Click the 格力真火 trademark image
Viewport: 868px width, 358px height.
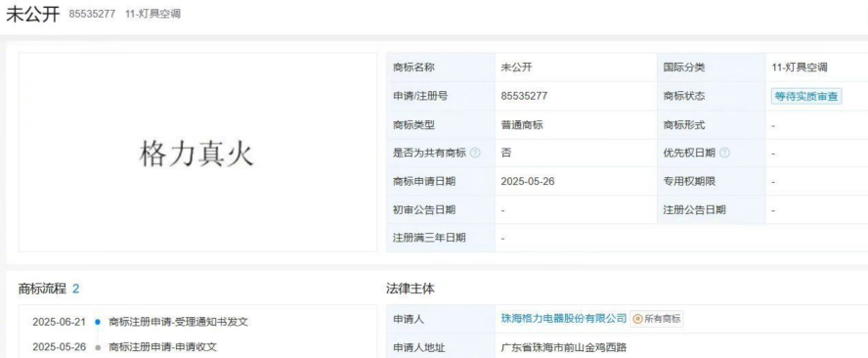coord(197,153)
